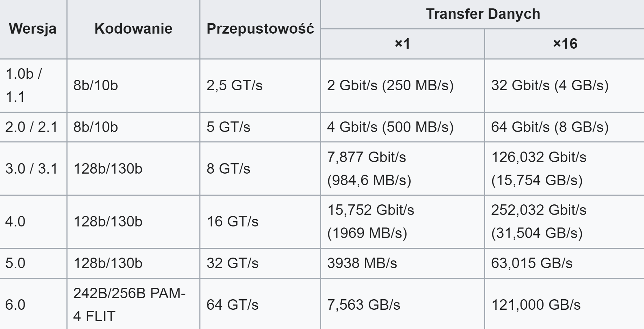Click the 7,877 Gbit/s transfer cell
This screenshot has height=329, width=644.
(403, 169)
